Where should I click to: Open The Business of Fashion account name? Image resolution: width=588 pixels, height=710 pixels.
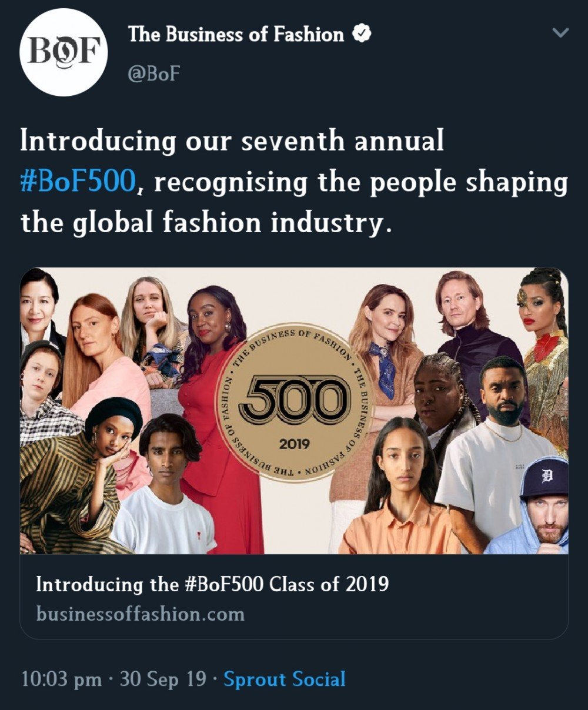[x=236, y=34]
